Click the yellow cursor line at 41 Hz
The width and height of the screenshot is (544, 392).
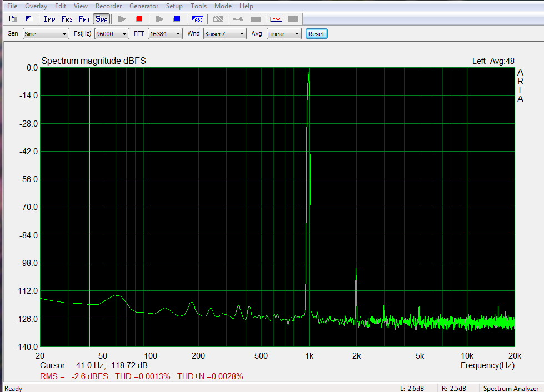[90, 207]
